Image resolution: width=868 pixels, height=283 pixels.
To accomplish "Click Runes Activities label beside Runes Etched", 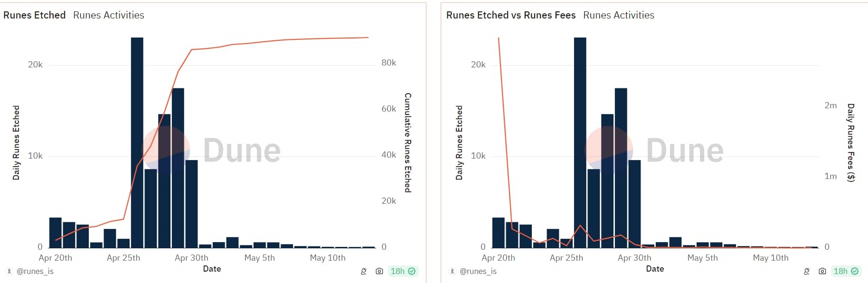I will point(109,15).
